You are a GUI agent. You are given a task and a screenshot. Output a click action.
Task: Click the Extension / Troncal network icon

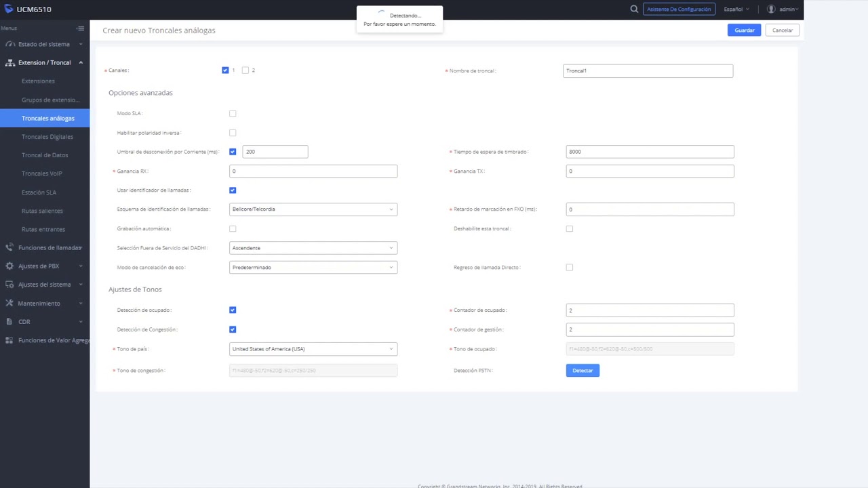(x=9, y=62)
